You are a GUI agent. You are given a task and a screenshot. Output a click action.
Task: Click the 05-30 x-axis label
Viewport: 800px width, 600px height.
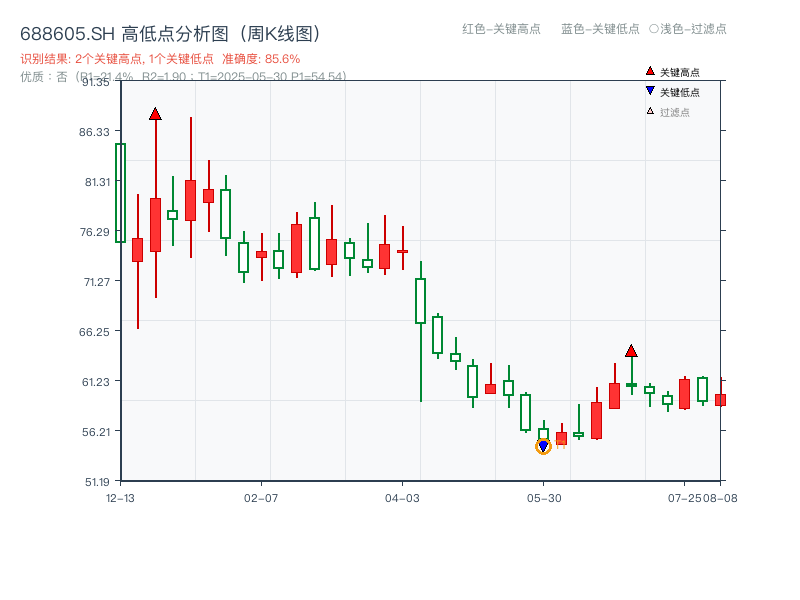coord(544,495)
